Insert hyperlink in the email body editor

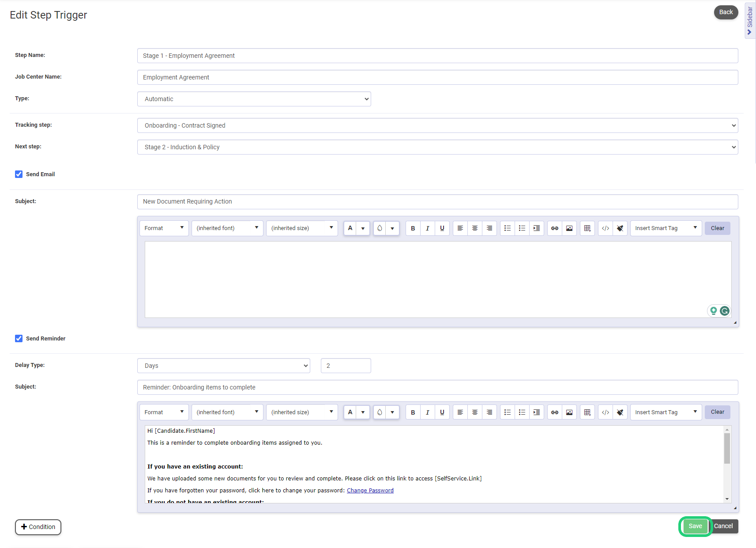(554, 228)
